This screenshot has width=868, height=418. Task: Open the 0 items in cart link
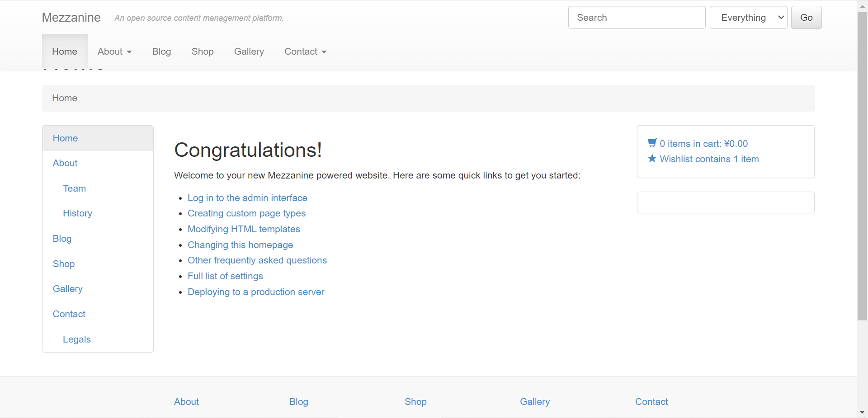[x=704, y=144]
